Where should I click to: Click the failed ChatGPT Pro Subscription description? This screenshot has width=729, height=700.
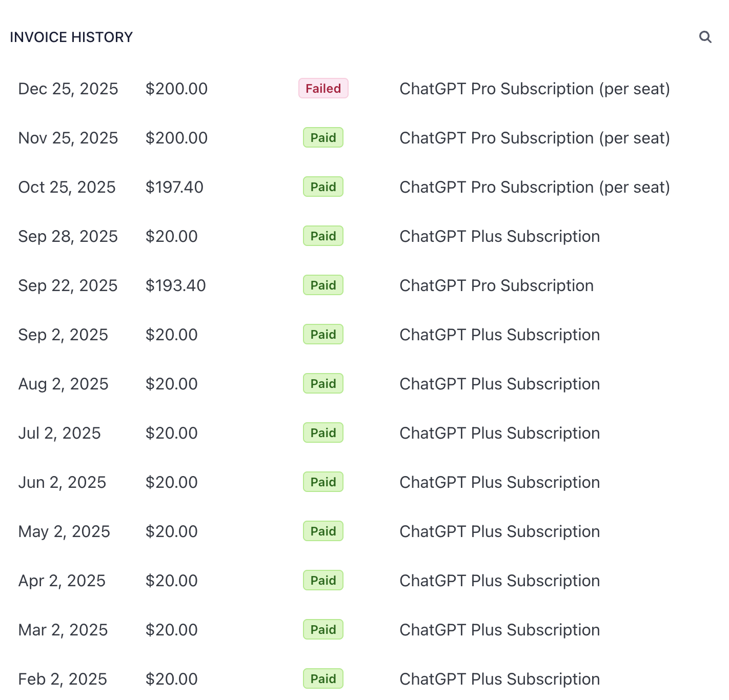(x=534, y=89)
